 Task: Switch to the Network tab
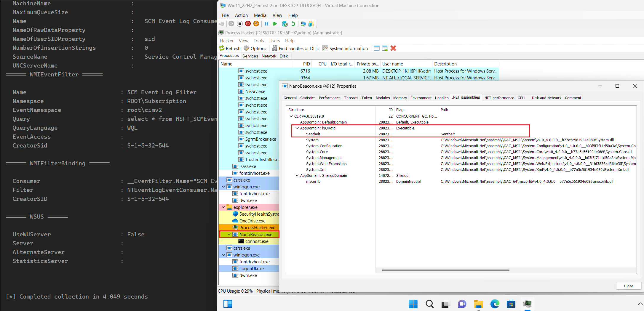(269, 56)
